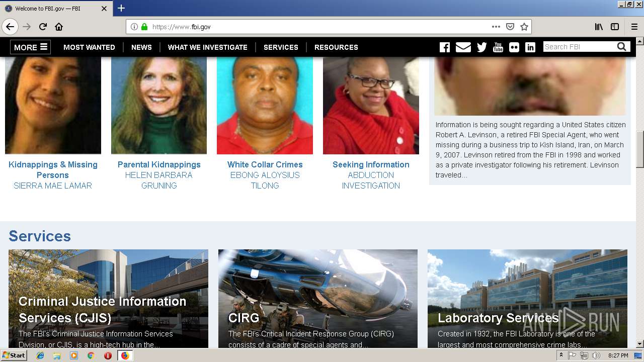Open the NEWS menu

click(141, 47)
